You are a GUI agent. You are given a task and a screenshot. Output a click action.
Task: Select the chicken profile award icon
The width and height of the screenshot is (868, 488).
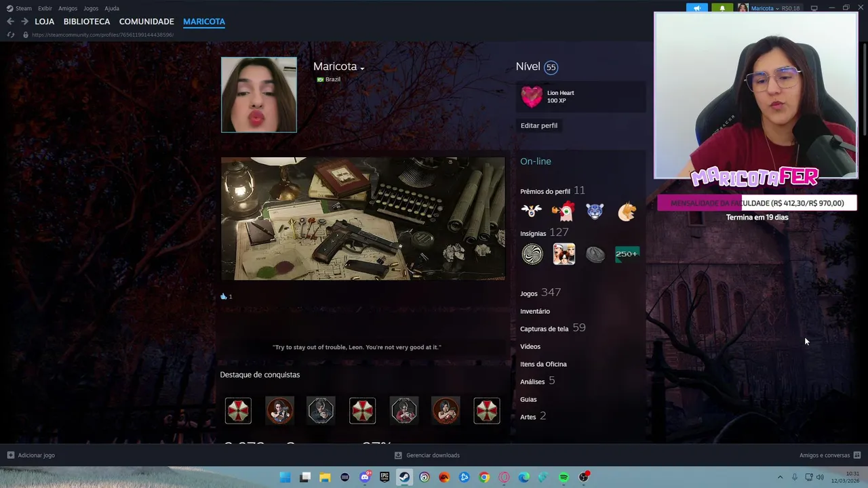(x=563, y=211)
